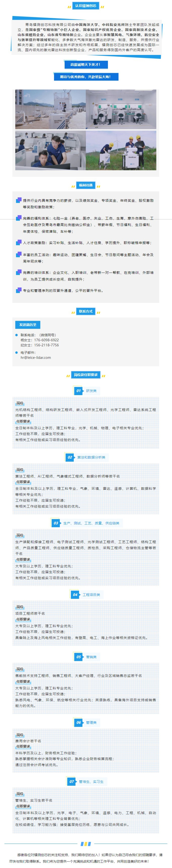Screen dimensions: 172x868
Task: Click the purple bullet icon before 人才政策激励
Action: click(x=19, y=242)
